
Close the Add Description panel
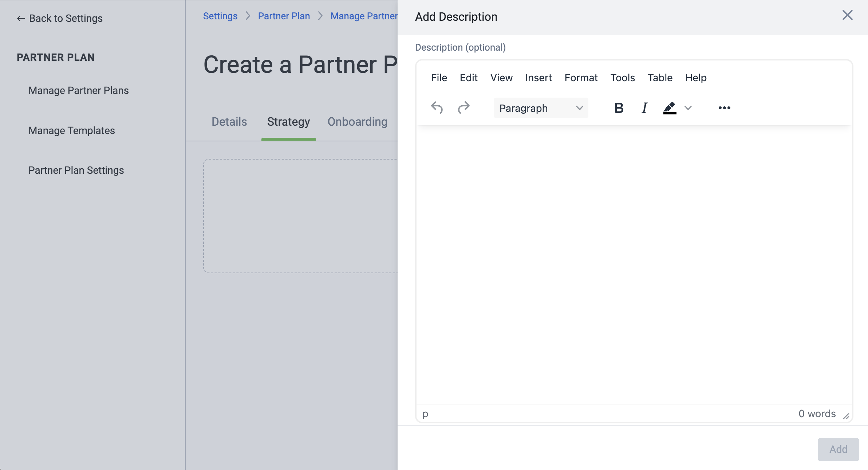(848, 15)
